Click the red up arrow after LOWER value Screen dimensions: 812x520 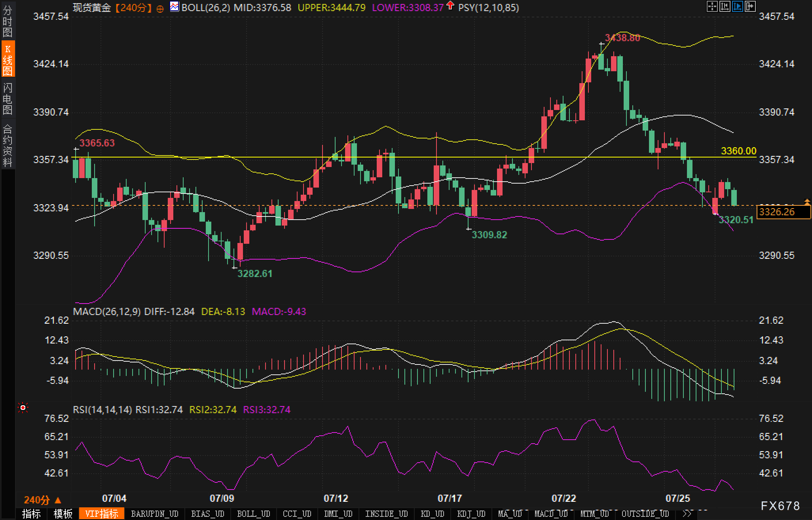(x=450, y=6)
